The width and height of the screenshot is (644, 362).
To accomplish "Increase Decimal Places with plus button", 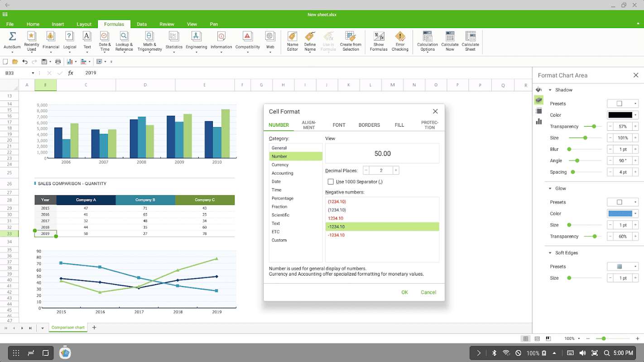I will [x=396, y=171].
